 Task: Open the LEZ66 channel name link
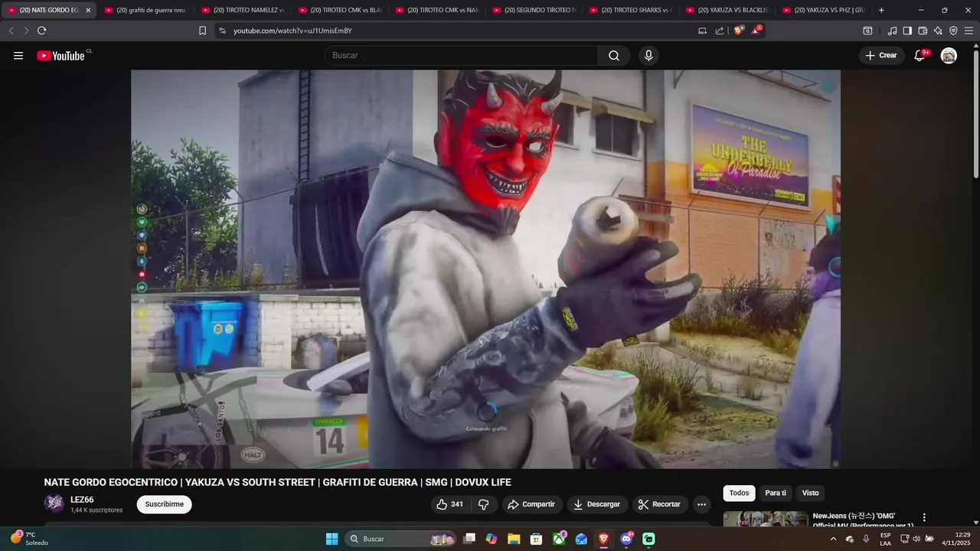tap(82, 500)
